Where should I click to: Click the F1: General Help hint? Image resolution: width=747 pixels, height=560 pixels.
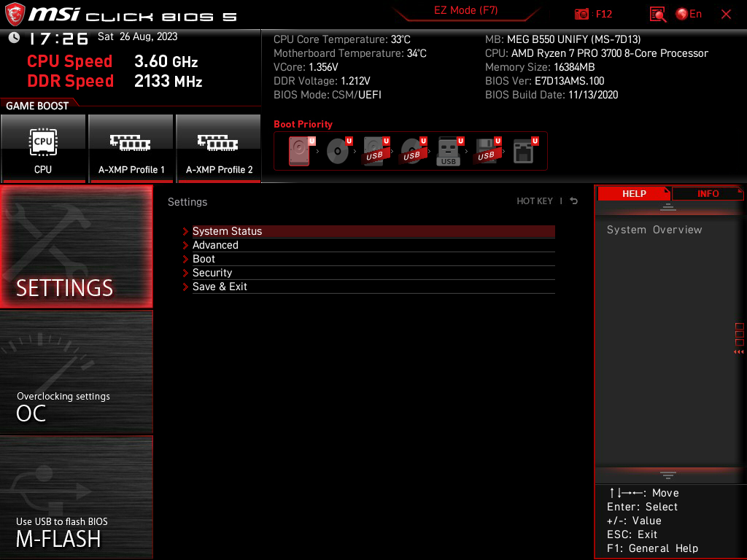coord(652,548)
